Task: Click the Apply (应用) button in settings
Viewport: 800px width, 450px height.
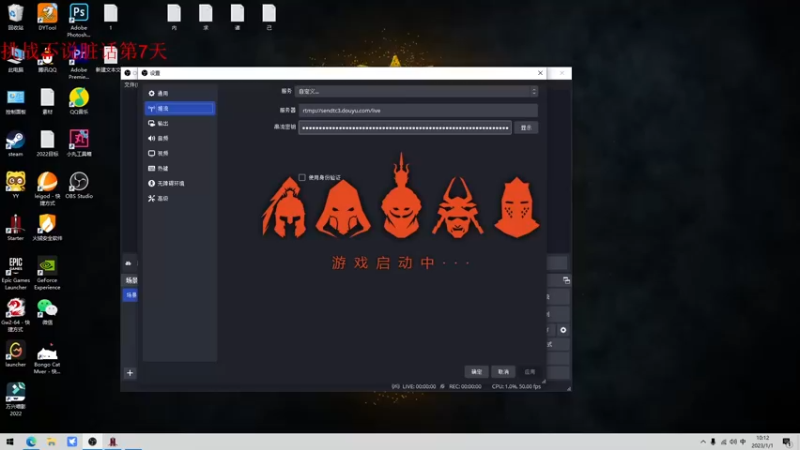Action: pos(530,372)
